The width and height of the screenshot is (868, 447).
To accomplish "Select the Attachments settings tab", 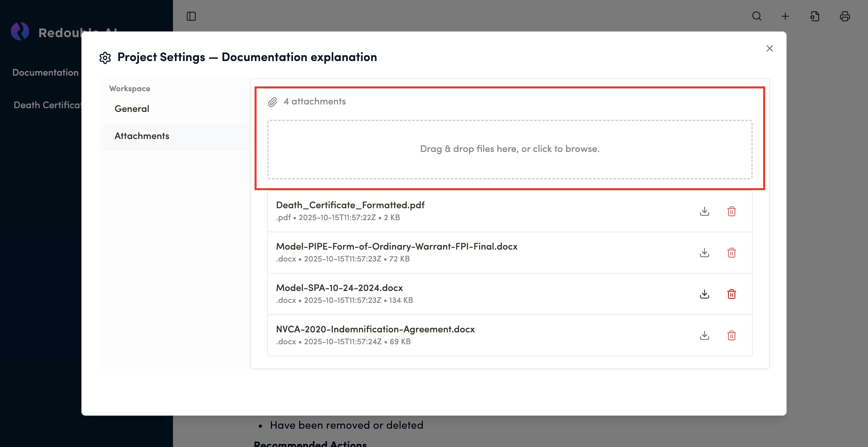I will (x=142, y=136).
